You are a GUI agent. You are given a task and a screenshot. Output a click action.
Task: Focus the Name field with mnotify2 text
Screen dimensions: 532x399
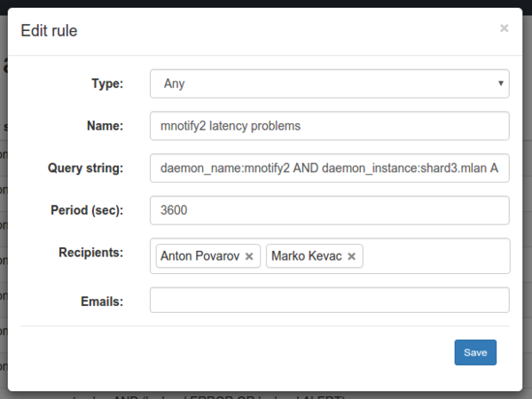click(x=329, y=126)
